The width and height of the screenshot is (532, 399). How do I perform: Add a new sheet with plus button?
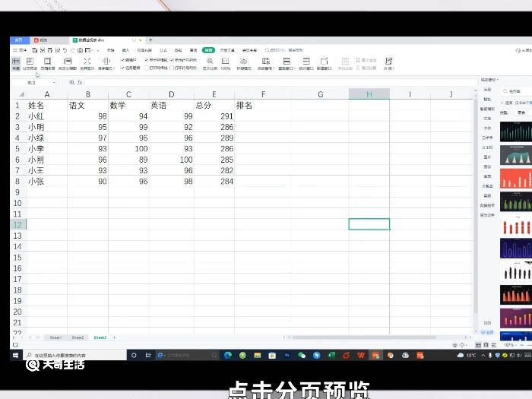pyautogui.click(x=114, y=337)
